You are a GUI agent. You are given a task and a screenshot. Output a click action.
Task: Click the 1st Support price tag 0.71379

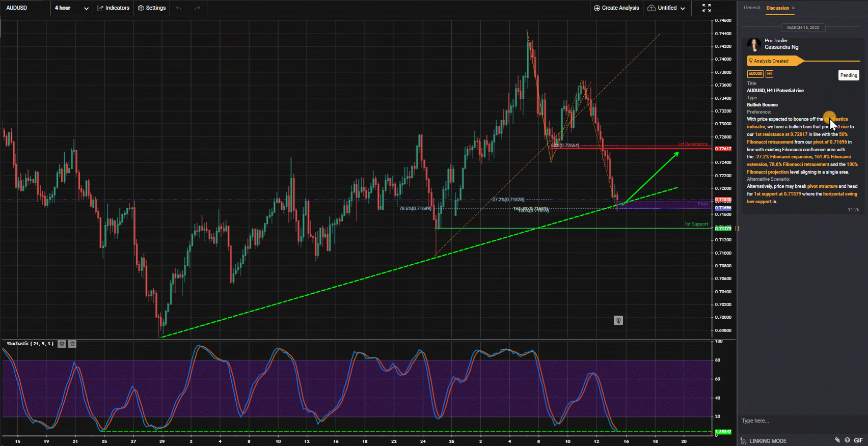pyautogui.click(x=723, y=229)
